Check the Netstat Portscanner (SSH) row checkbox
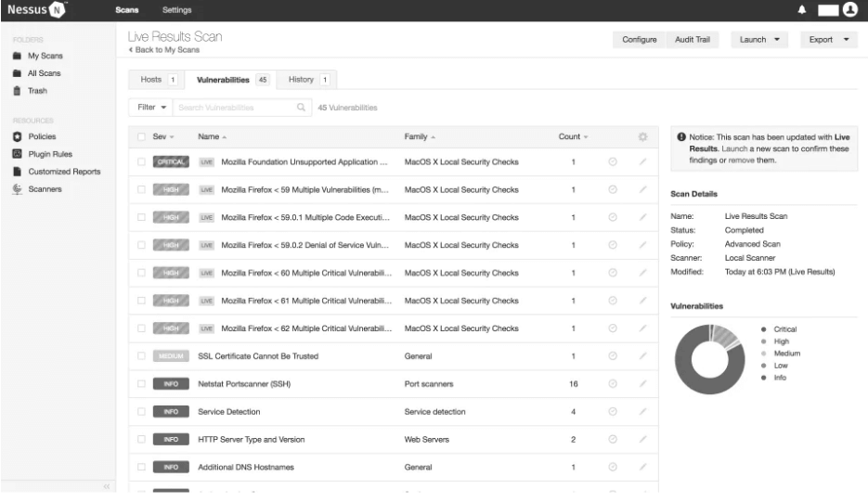This screenshot has height=502, width=868. tap(140, 384)
